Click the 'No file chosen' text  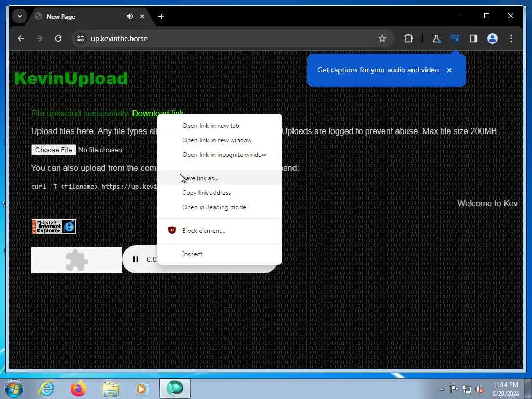click(100, 150)
